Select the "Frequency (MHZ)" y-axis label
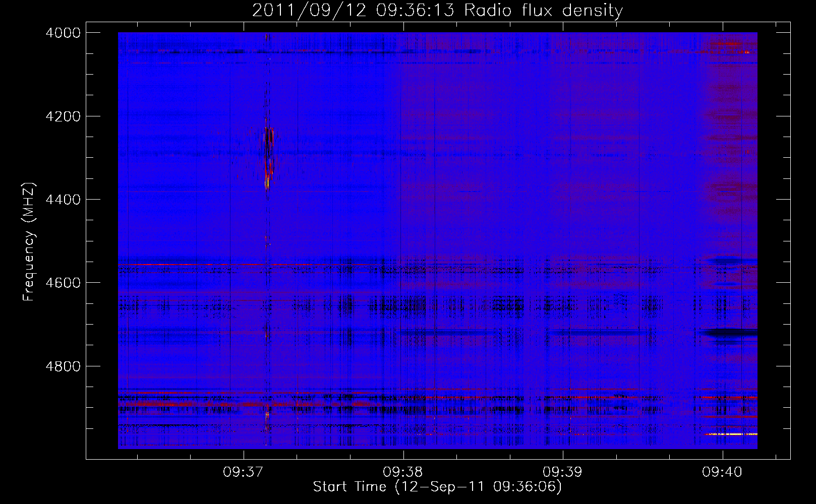This screenshot has width=816, height=504. pyautogui.click(x=29, y=242)
